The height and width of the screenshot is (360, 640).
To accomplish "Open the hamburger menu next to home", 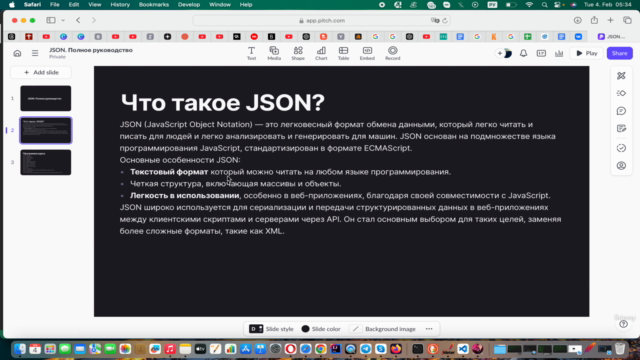I will pos(35,53).
